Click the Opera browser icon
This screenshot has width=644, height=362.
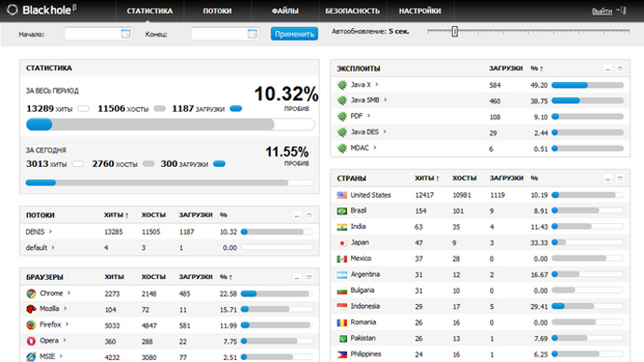pos(31,341)
